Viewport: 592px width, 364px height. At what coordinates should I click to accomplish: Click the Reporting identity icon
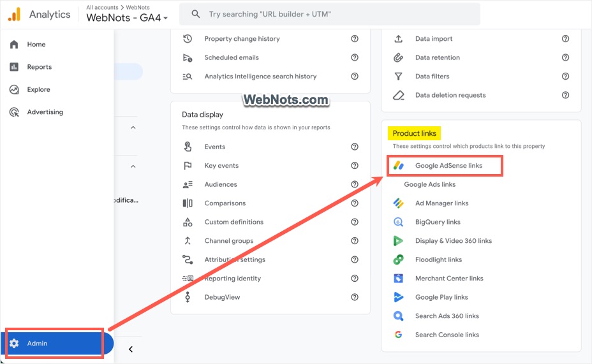point(188,279)
